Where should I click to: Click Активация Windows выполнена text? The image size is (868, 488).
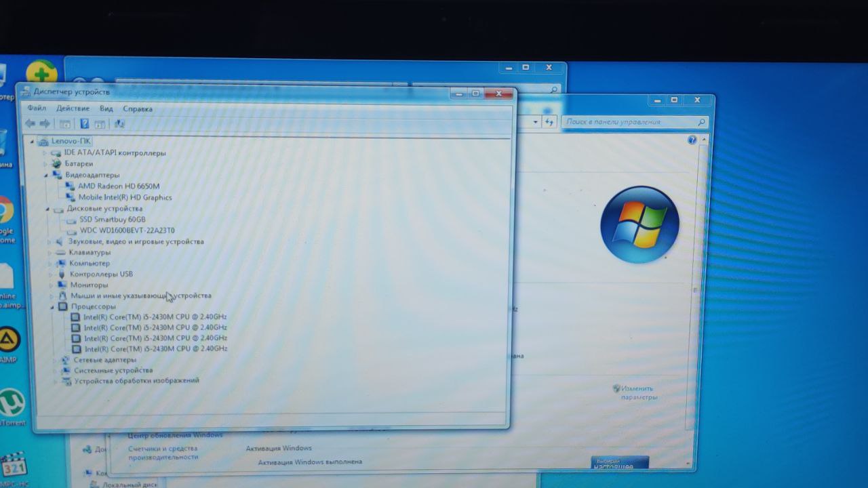click(310, 462)
